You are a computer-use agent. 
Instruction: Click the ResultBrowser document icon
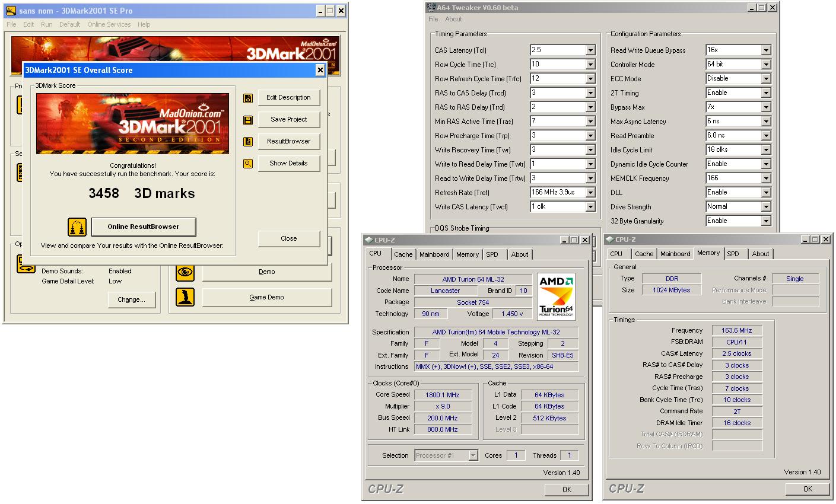click(248, 142)
